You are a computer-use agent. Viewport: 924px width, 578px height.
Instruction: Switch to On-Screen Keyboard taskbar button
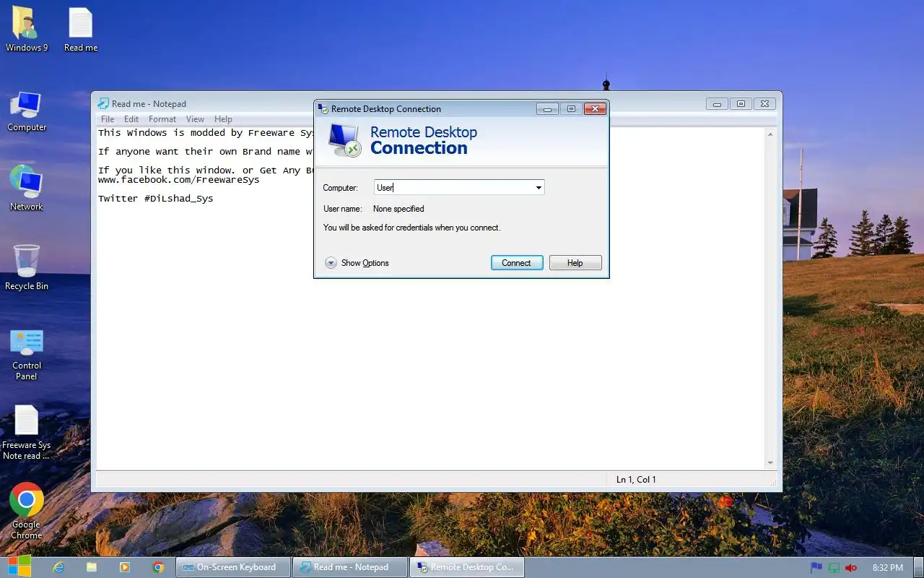[233, 567]
